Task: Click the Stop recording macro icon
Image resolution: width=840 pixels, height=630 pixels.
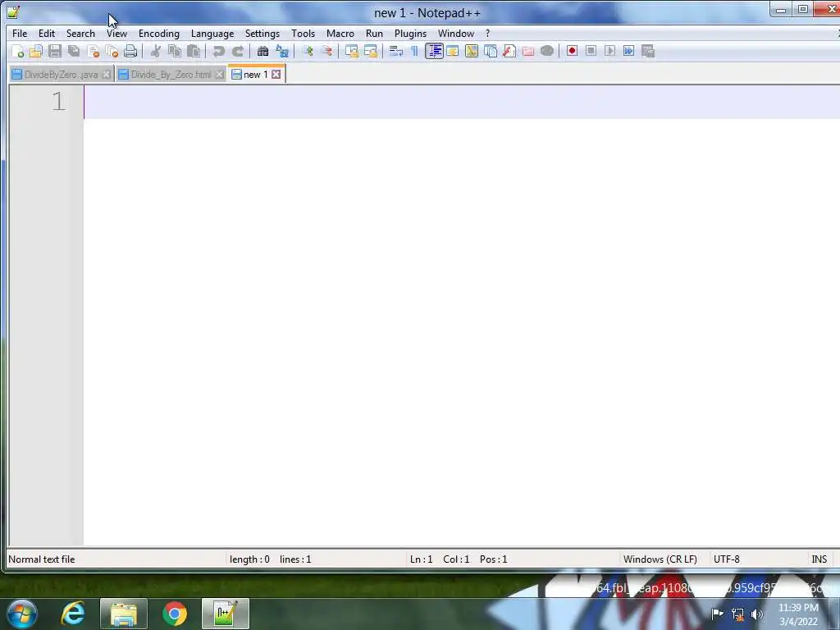Action: click(x=591, y=52)
